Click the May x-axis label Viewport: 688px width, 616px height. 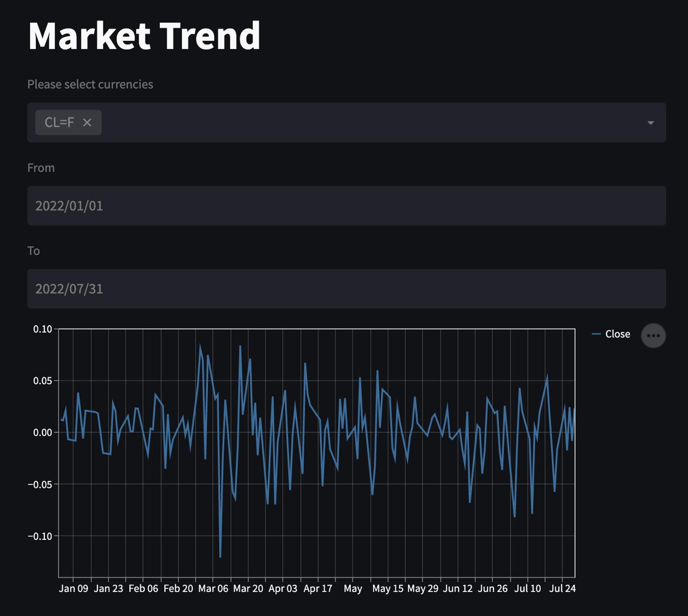click(x=353, y=588)
